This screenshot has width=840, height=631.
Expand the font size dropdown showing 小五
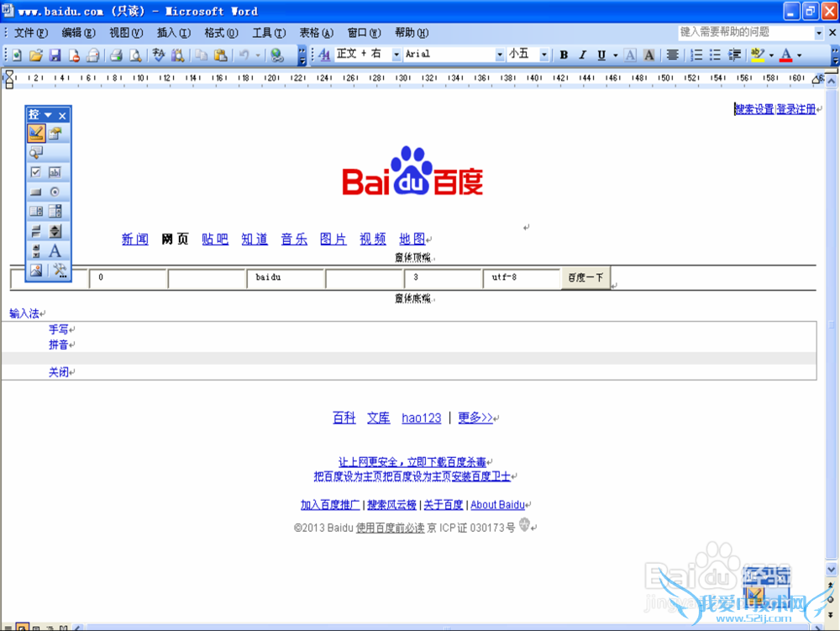point(543,55)
